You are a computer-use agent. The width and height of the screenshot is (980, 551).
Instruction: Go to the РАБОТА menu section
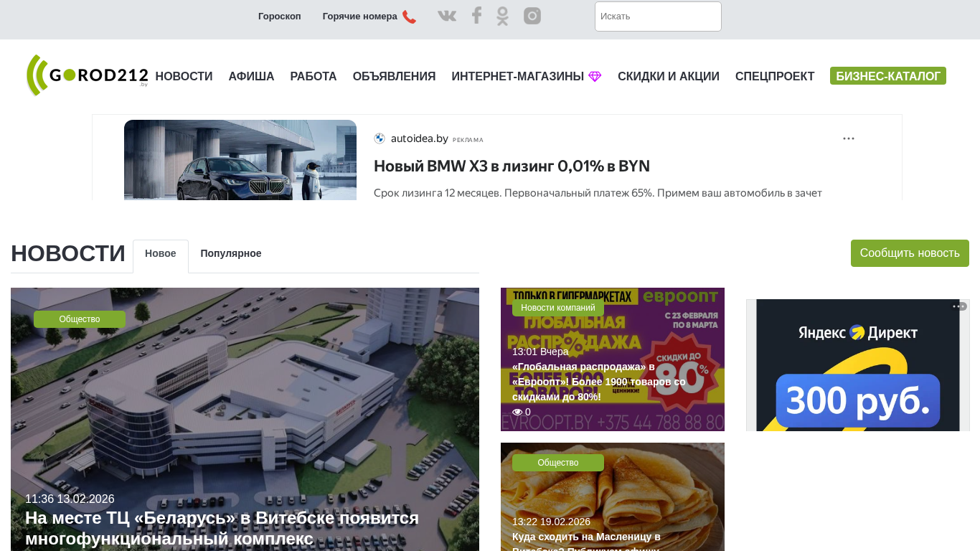point(314,77)
